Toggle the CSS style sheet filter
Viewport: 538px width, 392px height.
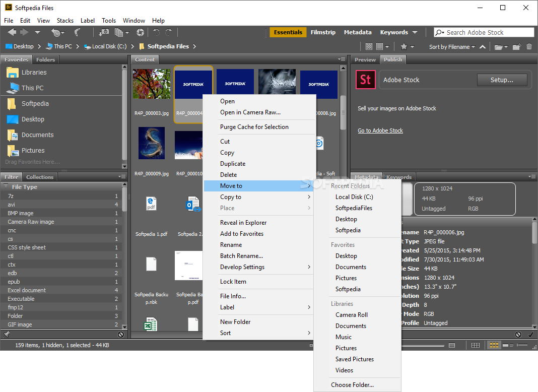pos(61,247)
